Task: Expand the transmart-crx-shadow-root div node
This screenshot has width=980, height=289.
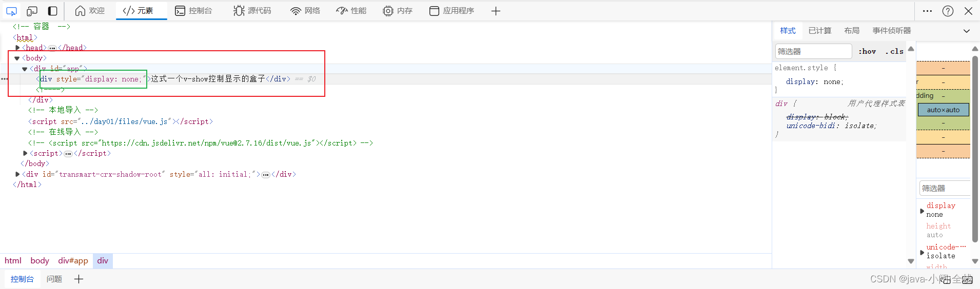Action: point(17,174)
